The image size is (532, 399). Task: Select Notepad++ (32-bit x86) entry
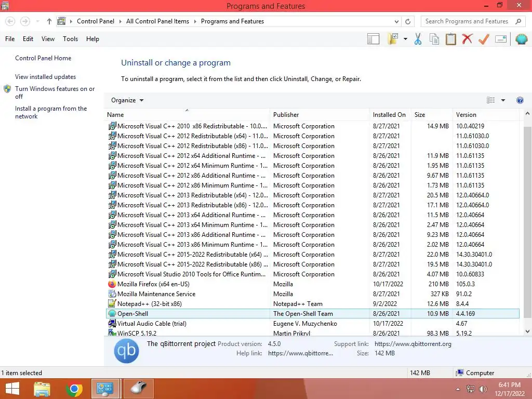click(x=312, y=304)
